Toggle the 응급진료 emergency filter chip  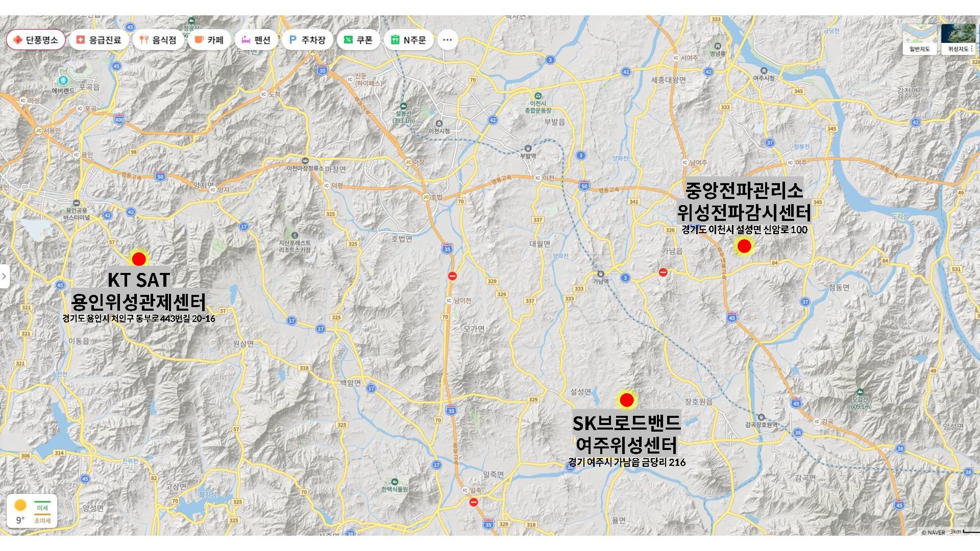(99, 40)
